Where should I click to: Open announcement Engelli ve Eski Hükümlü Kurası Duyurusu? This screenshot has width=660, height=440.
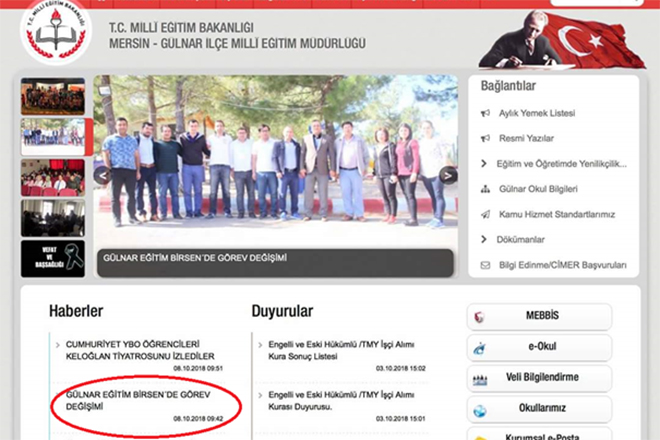341,400
